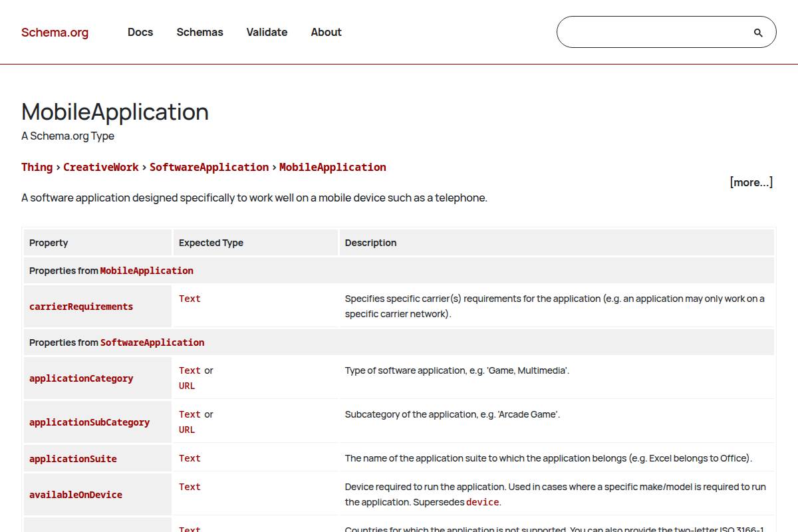The height and width of the screenshot is (532, 798).
Task: Navigate to the Validate page
Action: (x=267, y=32)
